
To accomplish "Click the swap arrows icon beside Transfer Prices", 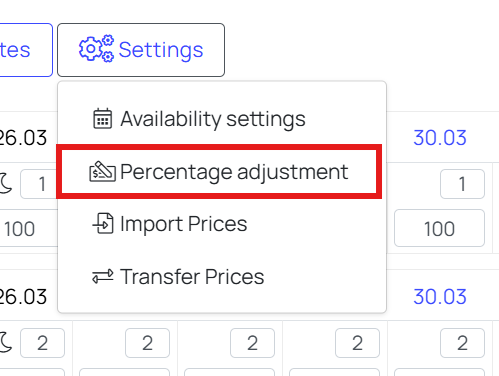I will pyautogui.click(x=103, y=276).
